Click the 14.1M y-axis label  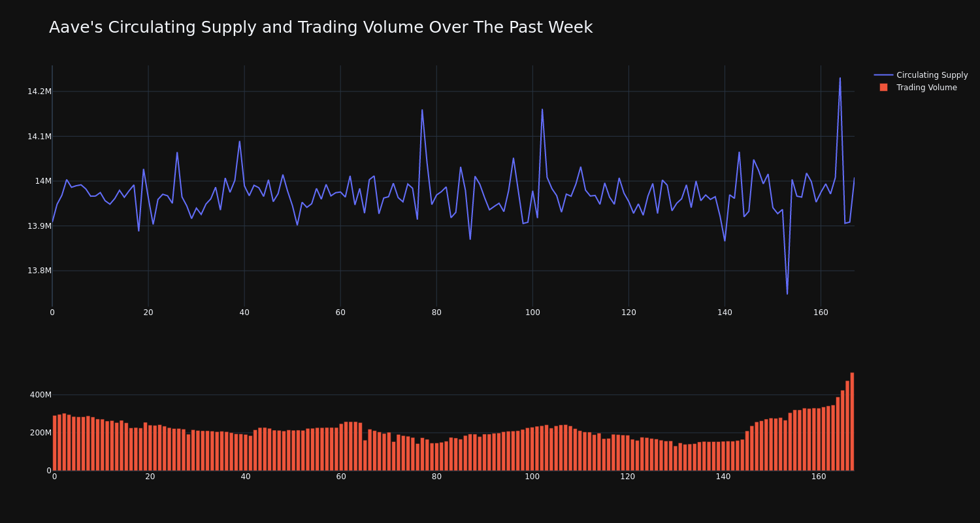pyautogui.click(x=39, y=137)
